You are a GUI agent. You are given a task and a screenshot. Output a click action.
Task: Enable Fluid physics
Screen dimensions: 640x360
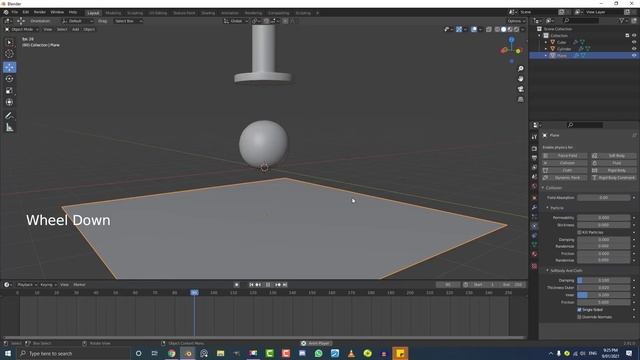pyautogui.click(x=613, y=163)
